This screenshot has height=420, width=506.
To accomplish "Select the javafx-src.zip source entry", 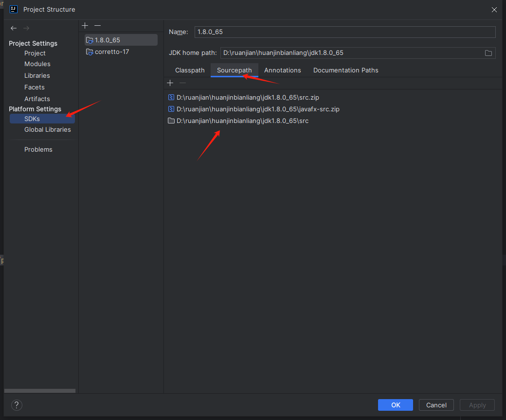I will 257,109.
